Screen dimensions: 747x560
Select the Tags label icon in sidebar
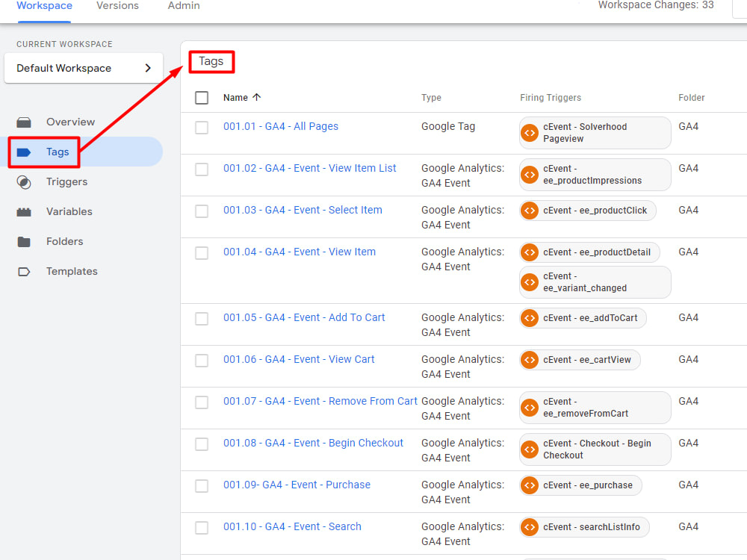click(x=24, y=152)
